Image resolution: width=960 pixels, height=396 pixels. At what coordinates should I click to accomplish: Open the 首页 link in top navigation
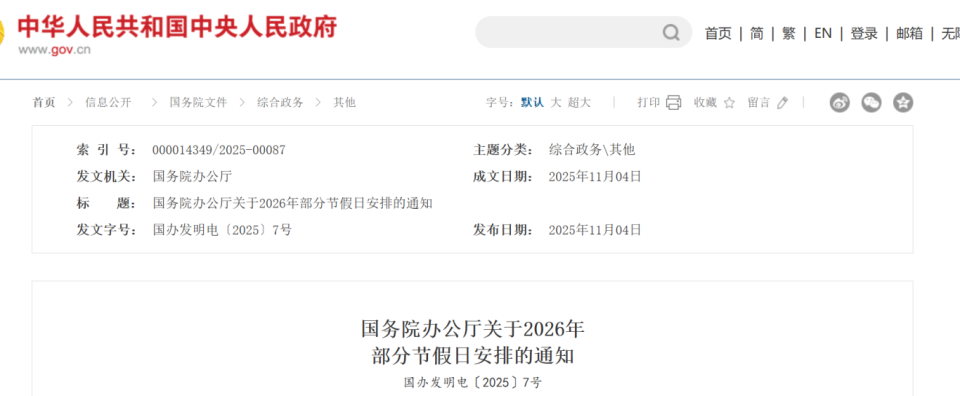pos(718,34)
